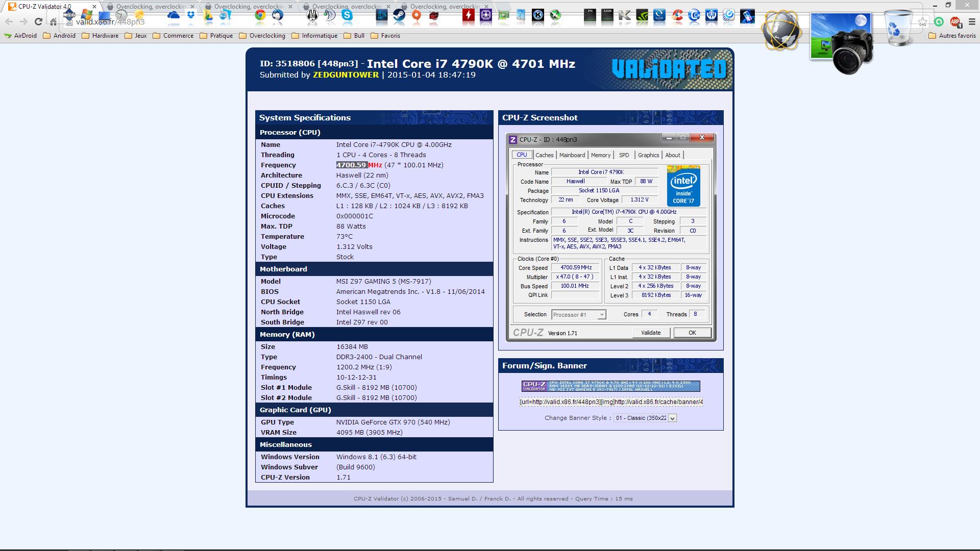This screenshot has height=551, width=980.
Task: Expand the Informatique bookmarks folder
Action: (314, 36)
